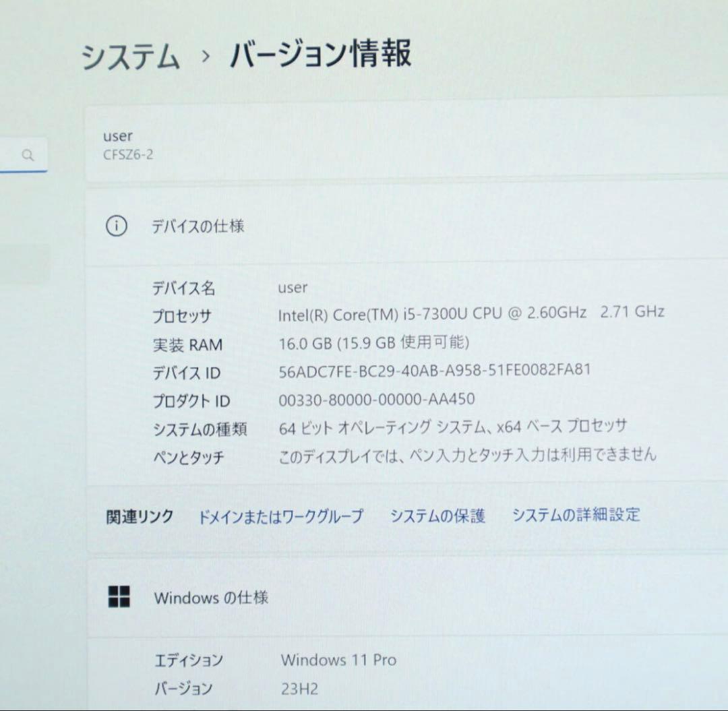Open system search by clicking the magnifying glass
The image size is (728, 711).
28,155
